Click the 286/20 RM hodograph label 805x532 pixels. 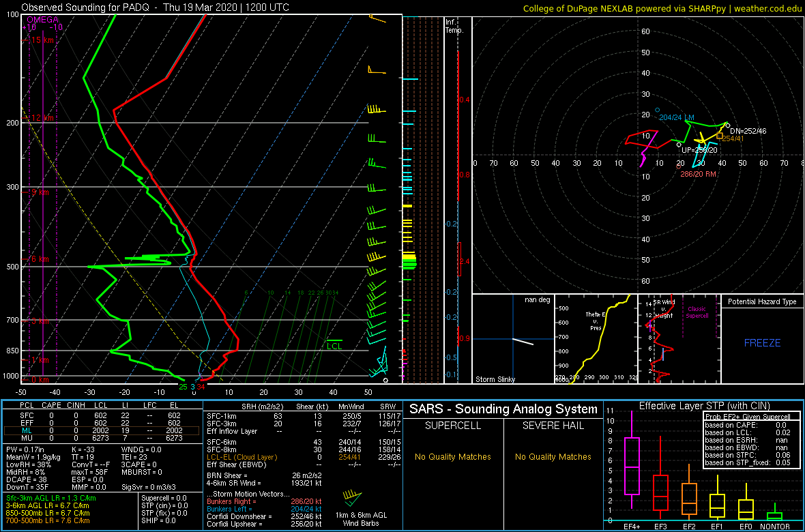(x=697, y=174)
